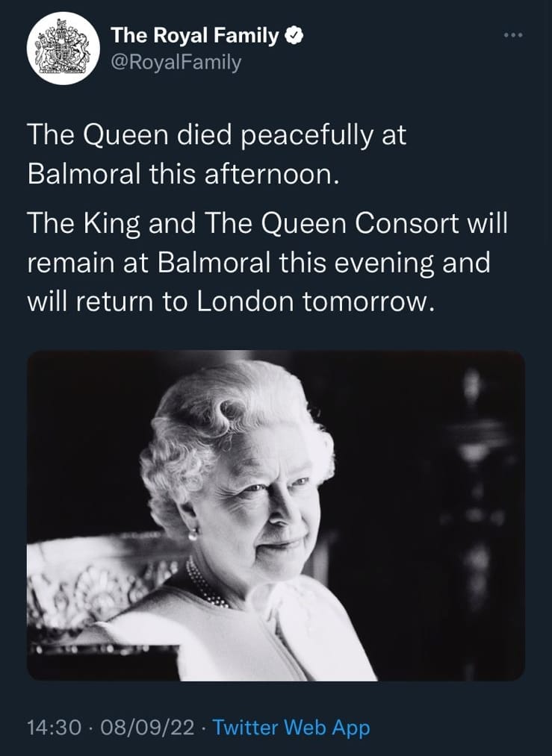Open the three-dot more options menu
The height and width of the screenshot is (756, 552).
click(513, 35)
